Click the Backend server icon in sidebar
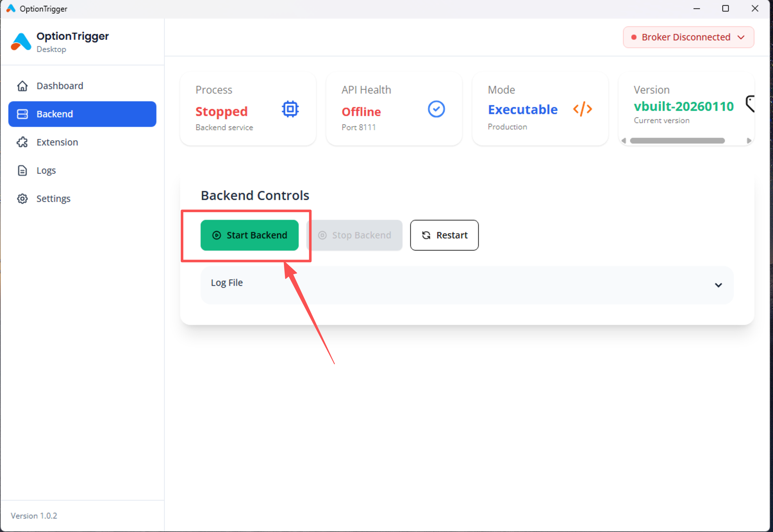 (x=22, y=114)
